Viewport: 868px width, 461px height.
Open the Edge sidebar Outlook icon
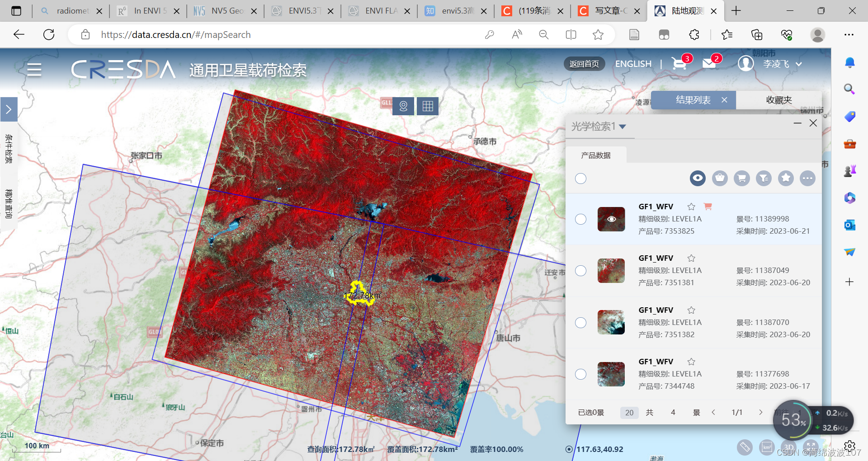pos(849,225)
